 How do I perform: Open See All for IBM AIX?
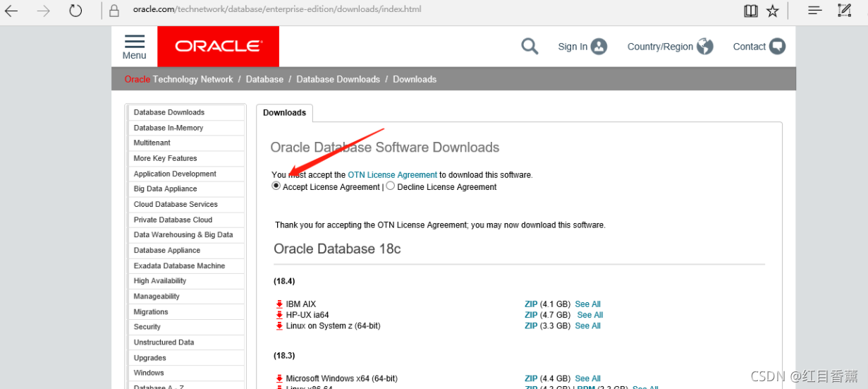pyautogui.click(x=588, y=304)
